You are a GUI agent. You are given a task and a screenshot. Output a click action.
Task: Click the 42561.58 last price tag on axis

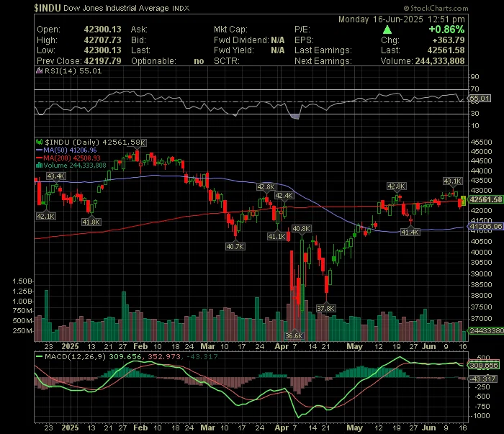pyautogui.click(x=485, y=199)
